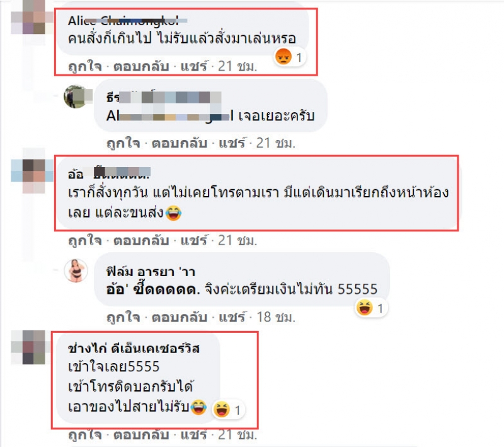
Task: Open ฟิล์ม อารยา's profile picture
Action: click(x=76, y=270)
